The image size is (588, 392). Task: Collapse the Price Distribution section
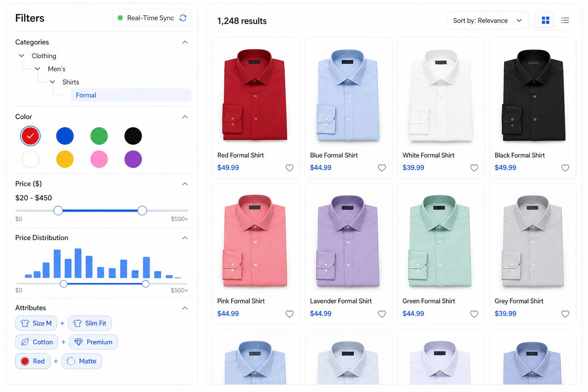tap(185, 238)
